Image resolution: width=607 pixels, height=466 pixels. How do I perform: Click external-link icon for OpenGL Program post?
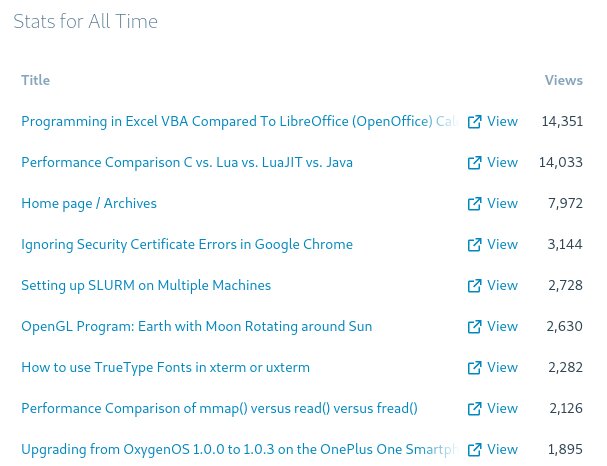pos(475,327)
